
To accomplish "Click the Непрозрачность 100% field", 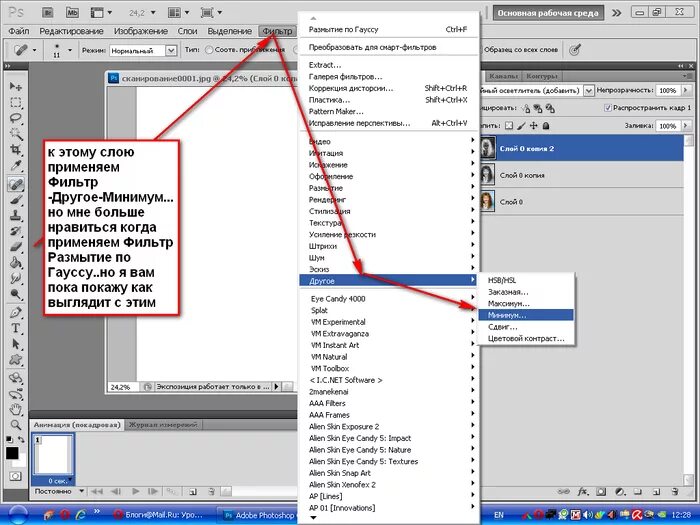I will [x=668, y=90].
